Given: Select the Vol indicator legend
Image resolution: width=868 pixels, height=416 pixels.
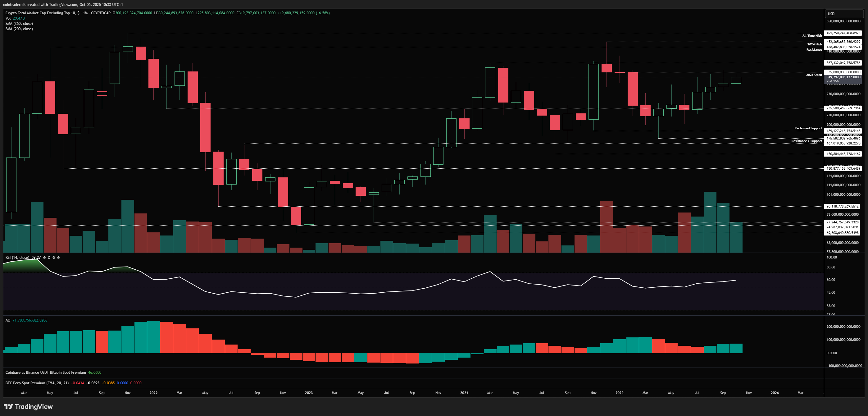Looking at the screenshot, I should pos(8,18).
